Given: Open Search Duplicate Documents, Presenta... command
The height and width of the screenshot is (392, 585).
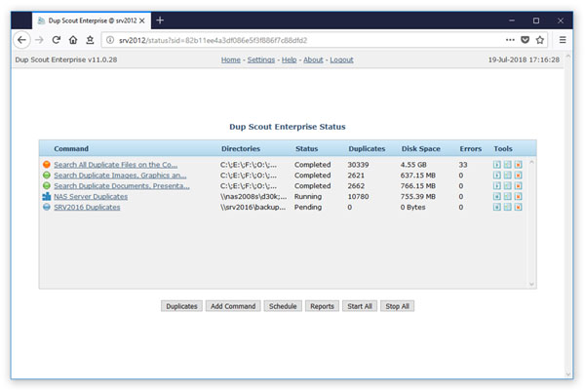Looking at the screenshot, I should click(122, 185).
